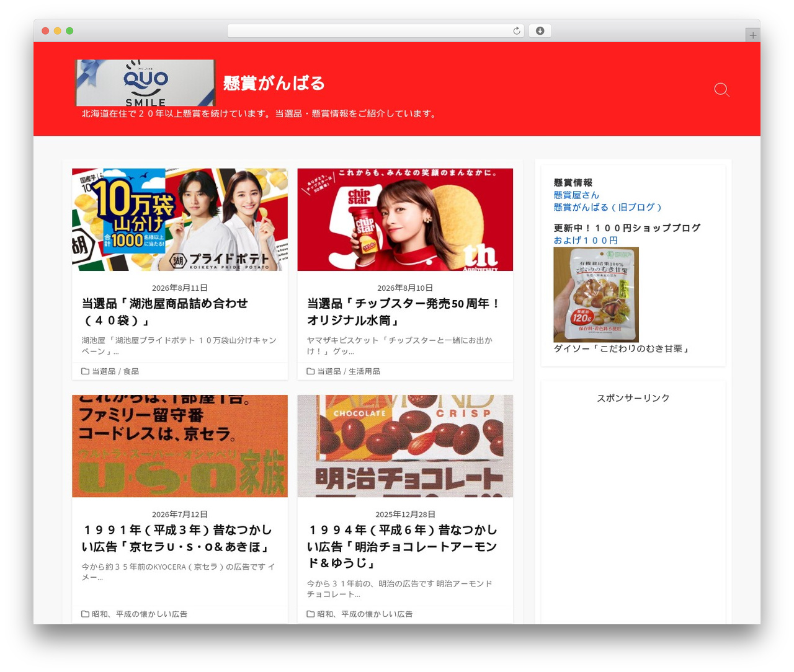Open 当選品 category under 湖池屋 post
794x672 pixels.
click(104, 371)
